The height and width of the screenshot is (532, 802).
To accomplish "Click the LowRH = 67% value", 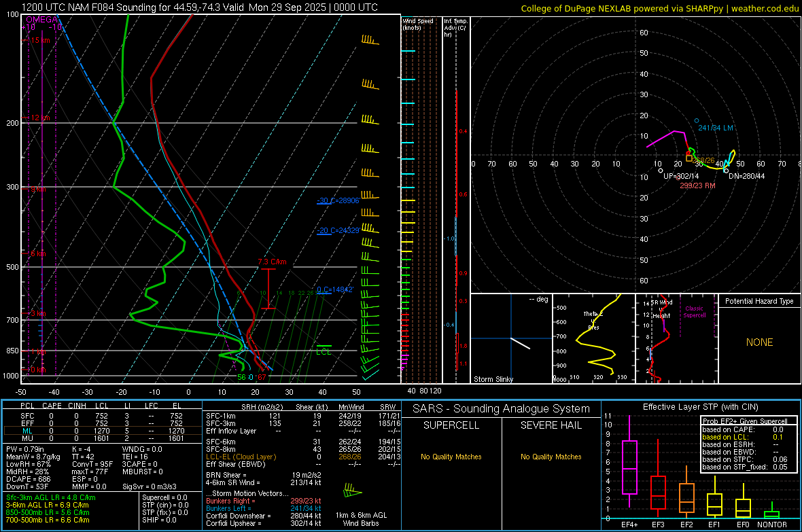I will tap(29, 464).
